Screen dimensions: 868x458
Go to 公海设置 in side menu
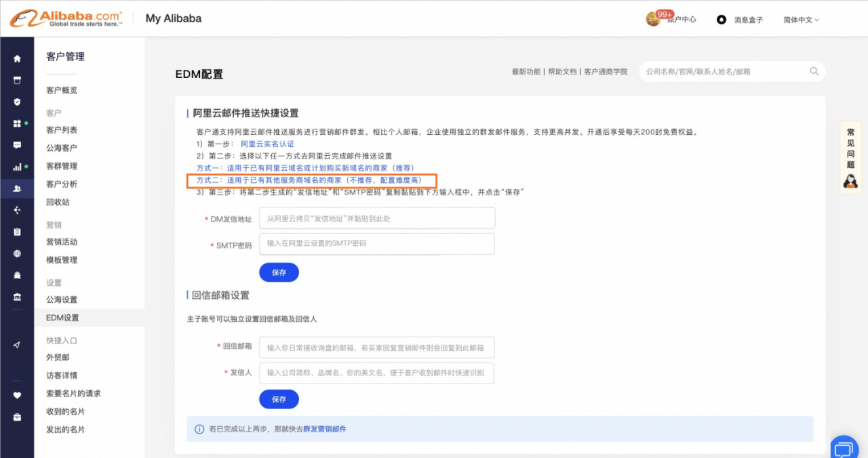62,299
